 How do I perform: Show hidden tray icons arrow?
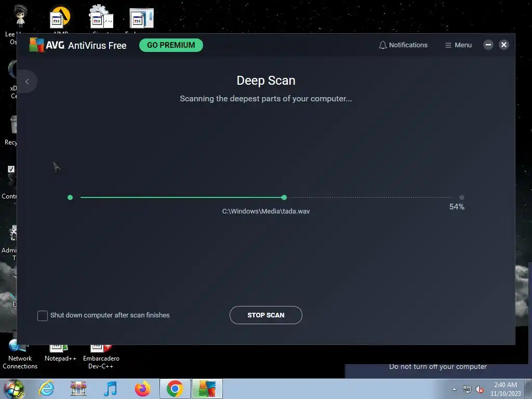(x=454, y=389)
